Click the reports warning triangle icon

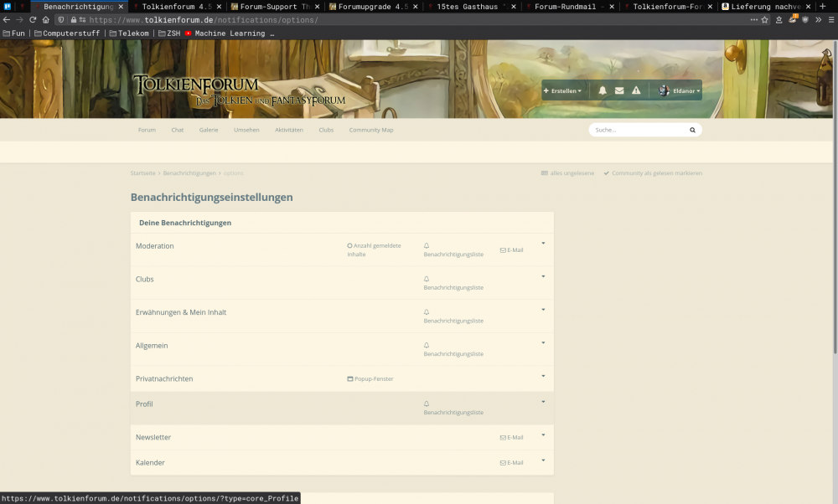tap(636, 90)
